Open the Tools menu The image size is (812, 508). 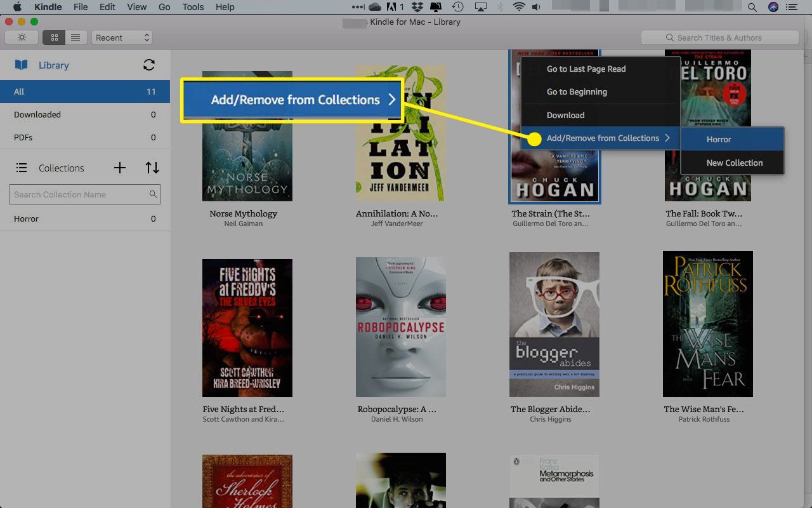[x=193, y=7]
